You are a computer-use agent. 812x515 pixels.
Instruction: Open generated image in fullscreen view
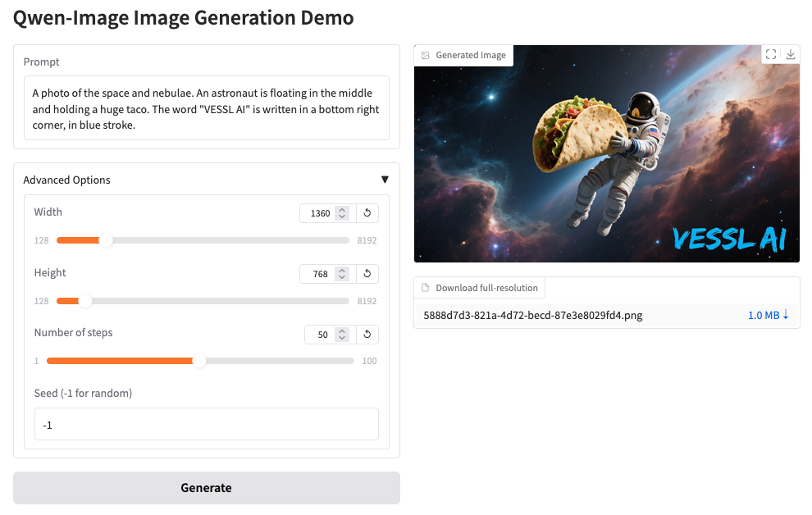tap(770, 54)
